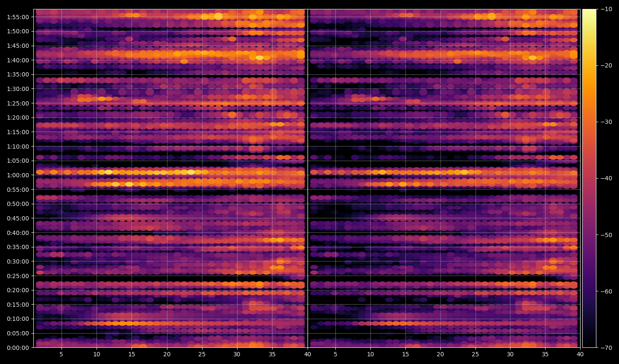Select the −60 colorbar tick label
Image resolution: width=619 pixels, height=364 pixels.
606,291
